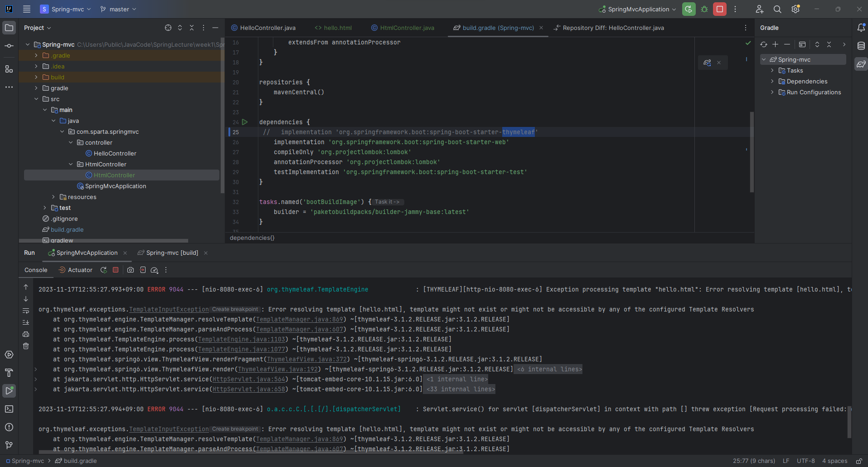Open the Structure tool window
Screen dimensions: 868x467
pyautogui.click(x=9, y=69)
